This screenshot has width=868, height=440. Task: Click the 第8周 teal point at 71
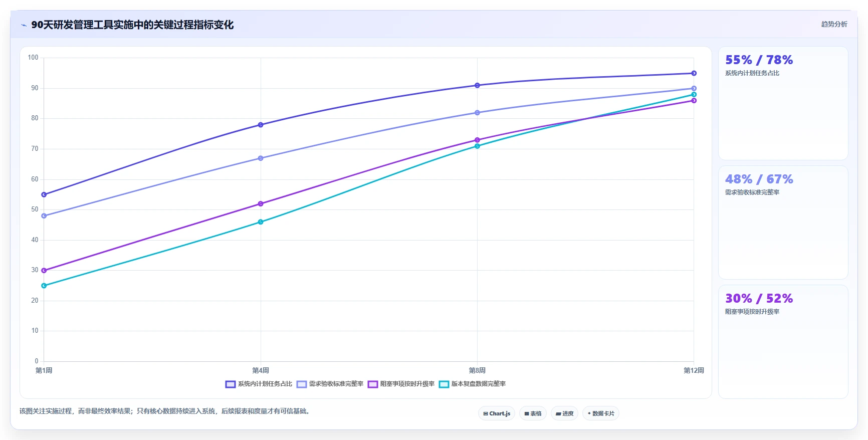point(477,146)
